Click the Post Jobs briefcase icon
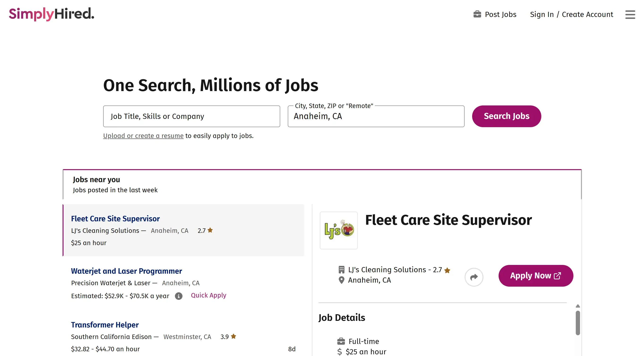The height and width of the screenshot is (356, 644). (477, 14)
